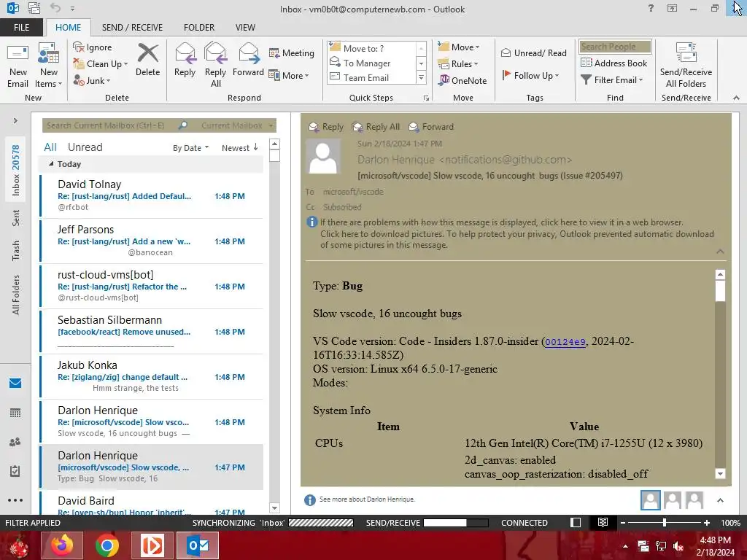The height and width of the screenshot is (560, 747).
Task: Collapse the ribbon
Action: [736, 98]
